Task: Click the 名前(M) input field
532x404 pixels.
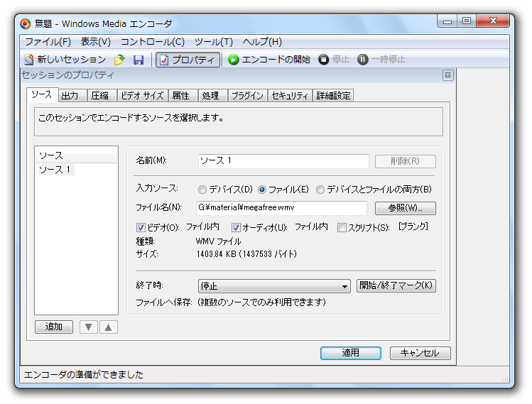Action: 283,160
